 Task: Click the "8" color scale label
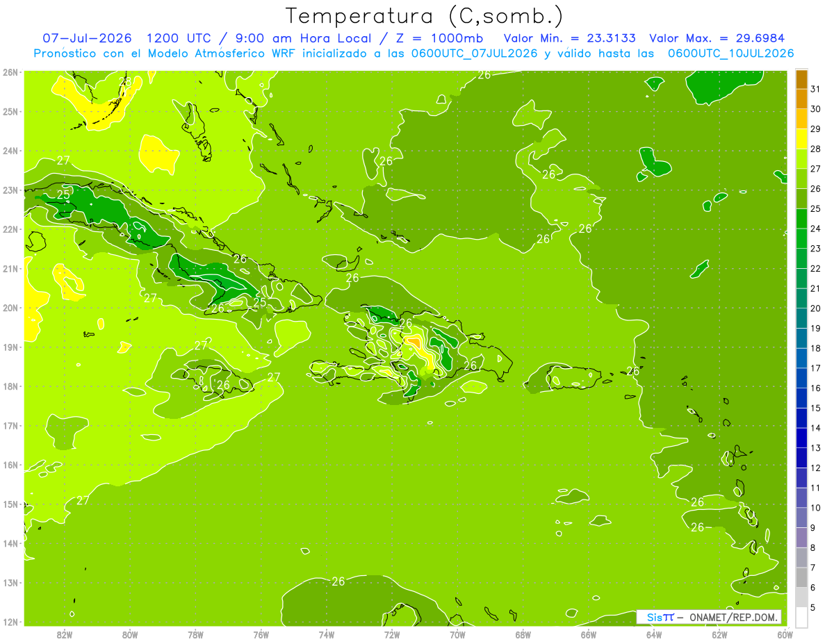pos(814,548)
